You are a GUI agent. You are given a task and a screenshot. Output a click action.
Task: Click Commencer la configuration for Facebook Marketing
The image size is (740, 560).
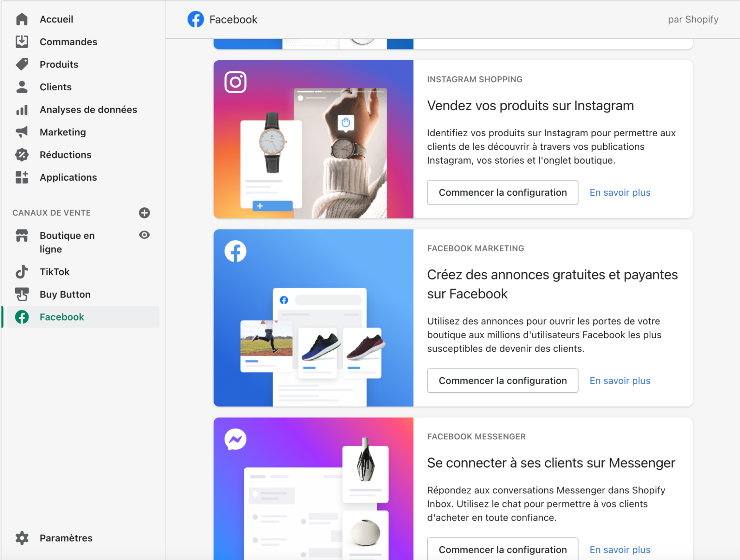(503, 380)
